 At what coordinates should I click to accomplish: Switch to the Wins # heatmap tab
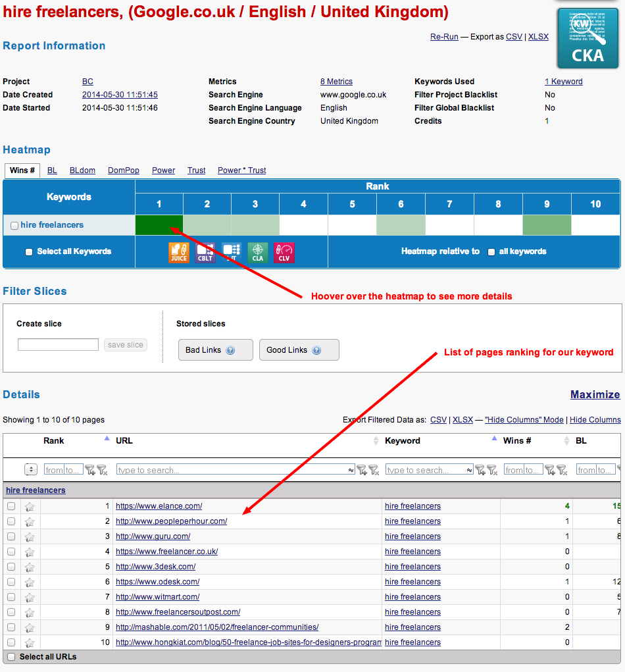coord(22,170)
